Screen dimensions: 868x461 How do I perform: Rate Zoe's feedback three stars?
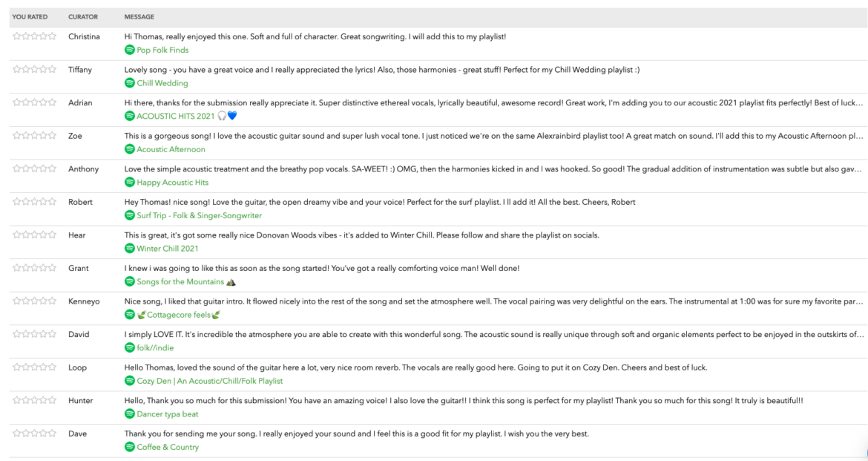pos(34,135)
